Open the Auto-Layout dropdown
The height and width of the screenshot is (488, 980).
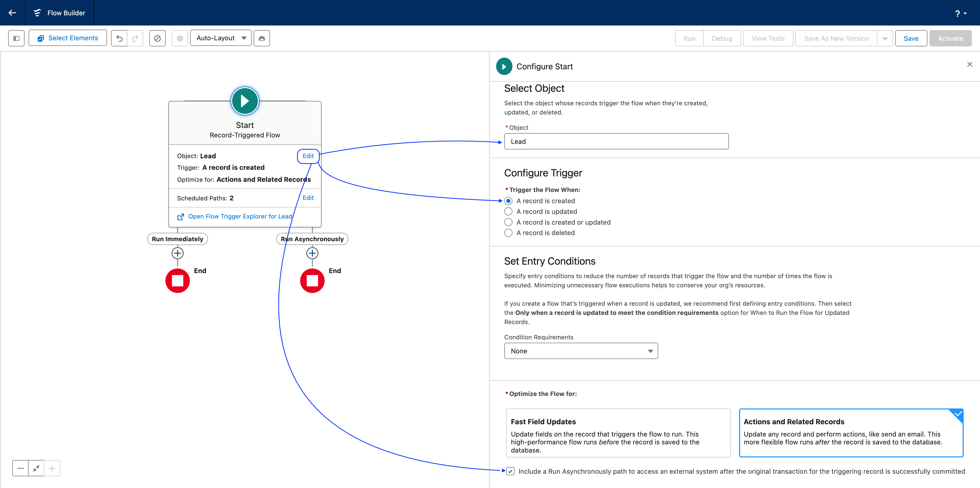tap(221, 38)
